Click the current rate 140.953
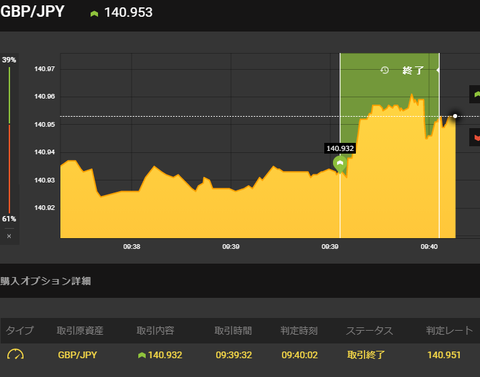Screen dimensions: 480x377 [128, 13]
